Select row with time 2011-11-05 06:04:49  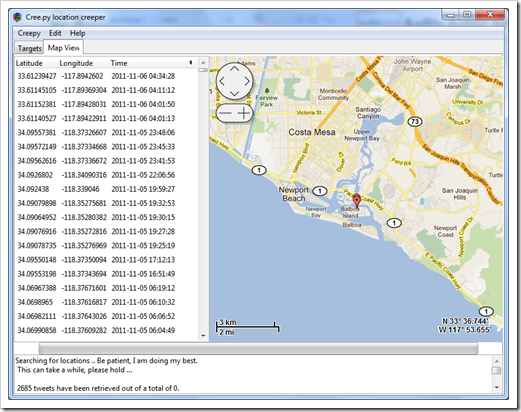tap(106, 330)
